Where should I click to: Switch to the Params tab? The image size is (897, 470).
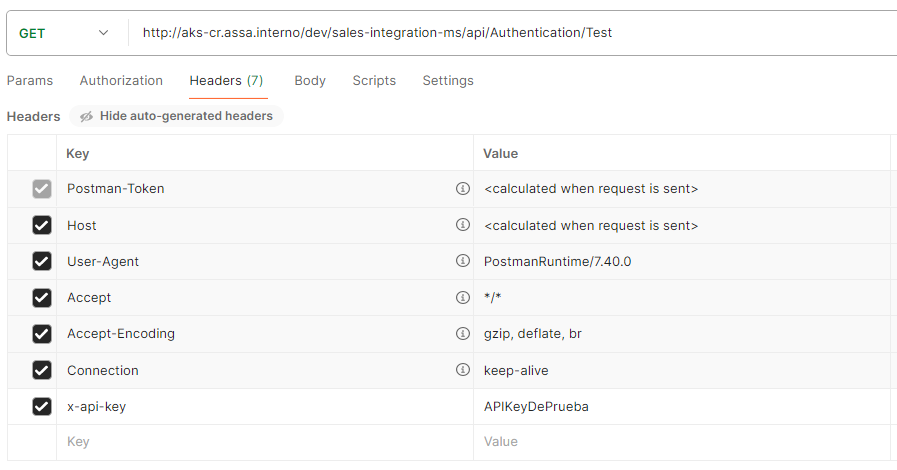[x=30, y=81]
